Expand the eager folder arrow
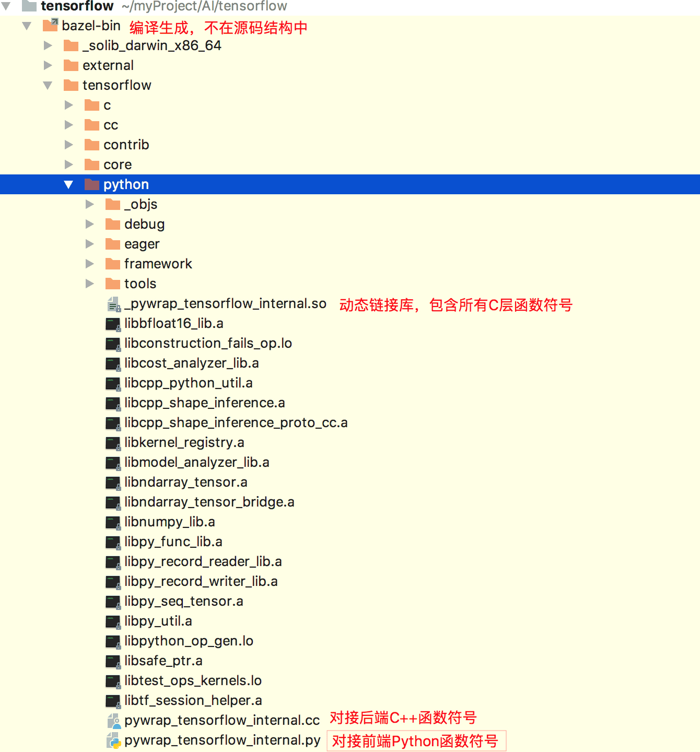Image resolution: width=700 pixels, height=752 pixels. click(x=90, y=244)
